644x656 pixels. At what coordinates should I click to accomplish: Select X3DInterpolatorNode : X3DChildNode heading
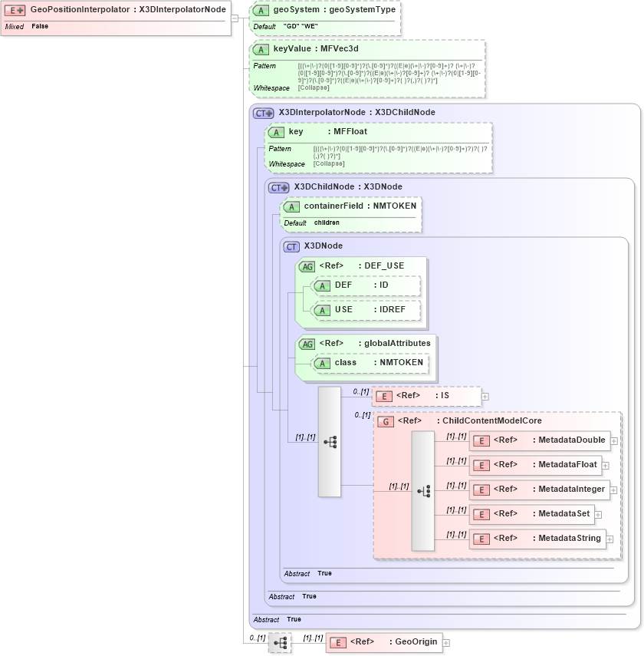pos(356,112)
